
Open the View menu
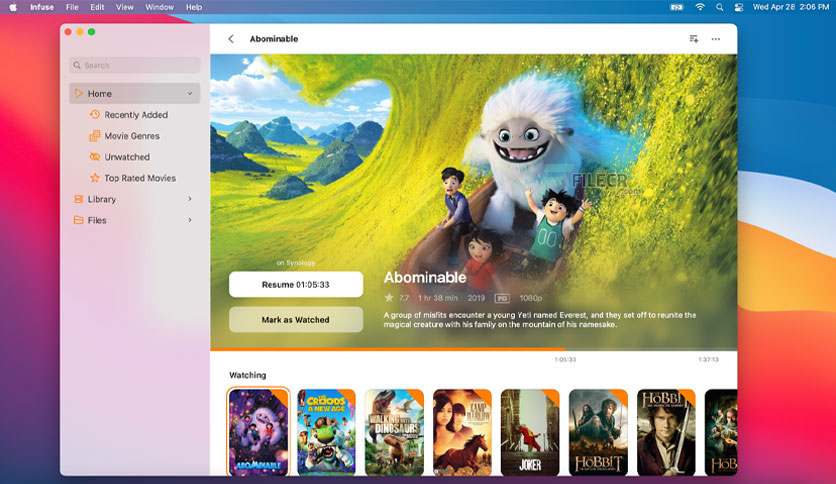[x=125, y=7]
